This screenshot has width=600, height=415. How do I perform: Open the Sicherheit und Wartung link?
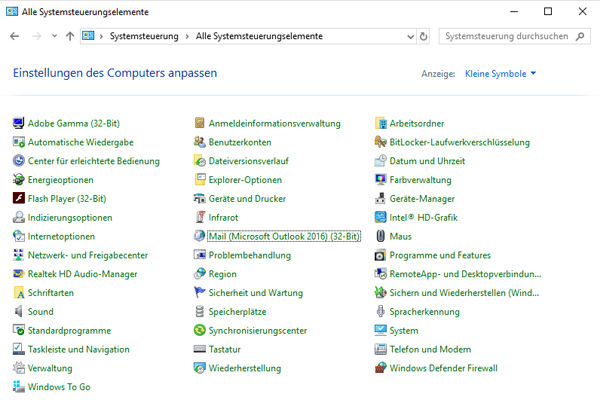pos(256,293)
